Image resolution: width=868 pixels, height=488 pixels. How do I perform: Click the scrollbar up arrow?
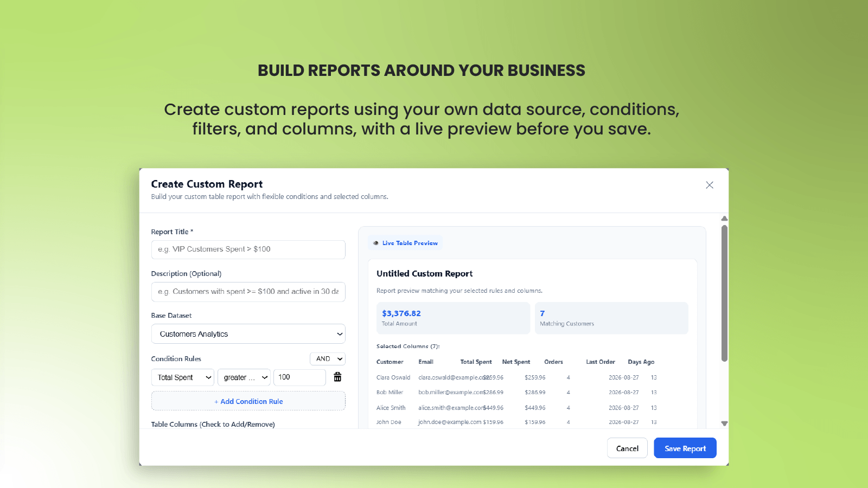(x=724, y=219)
